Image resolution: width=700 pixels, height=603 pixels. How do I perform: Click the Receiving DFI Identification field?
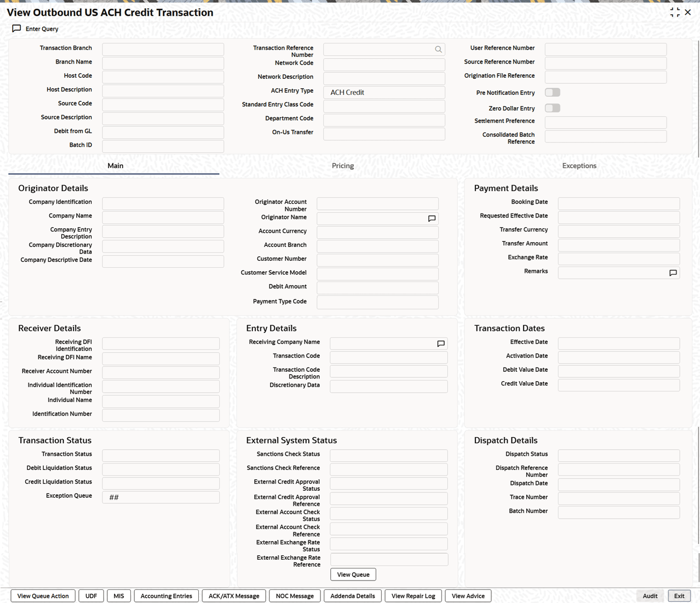pyautogui.click(x=160, y=343)
